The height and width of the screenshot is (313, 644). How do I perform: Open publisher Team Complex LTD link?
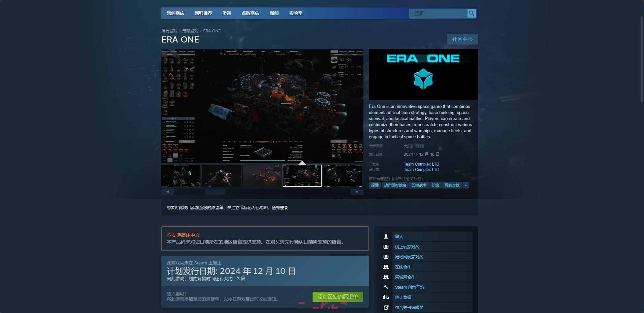point(421,170)
